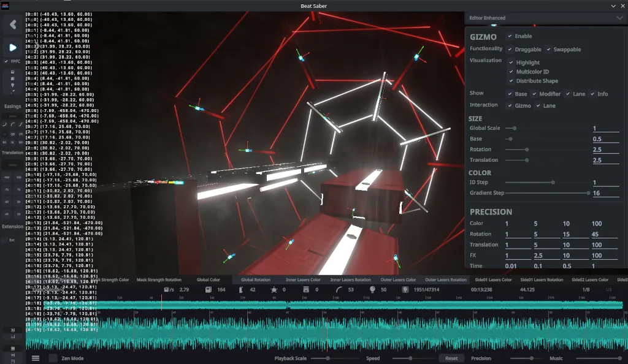Adjust the Base size slider
The image size is (628, 364).
tap(548, 139)
